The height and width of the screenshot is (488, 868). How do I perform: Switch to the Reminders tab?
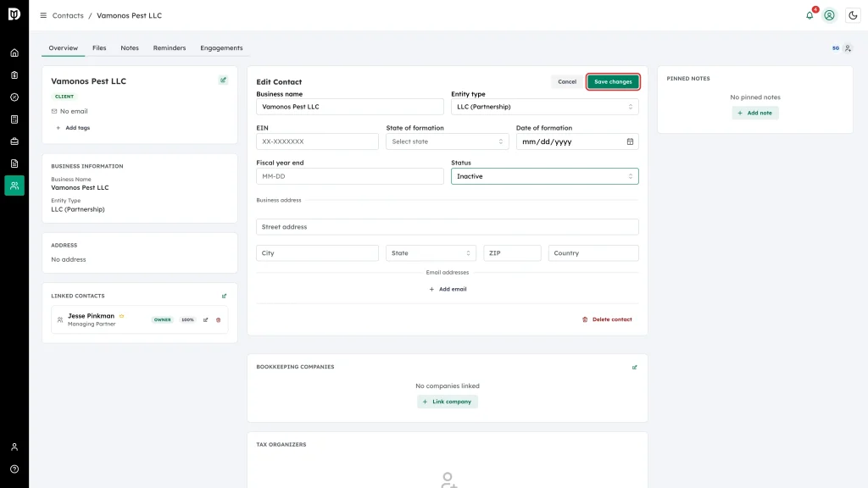pos(170,48)
